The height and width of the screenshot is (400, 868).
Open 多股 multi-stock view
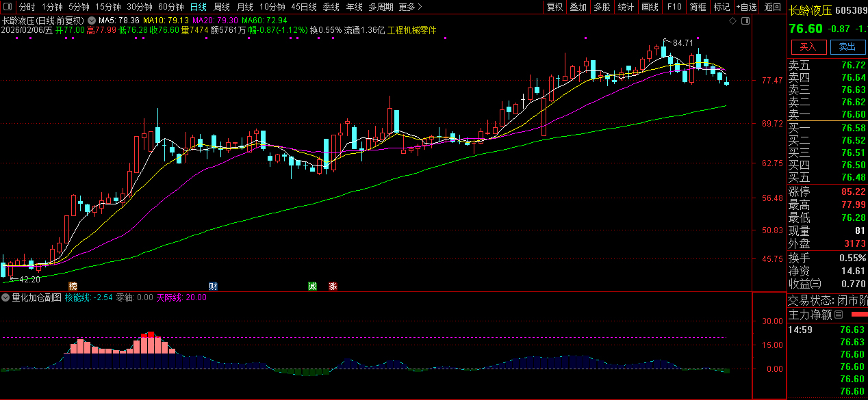click(602, 7)
